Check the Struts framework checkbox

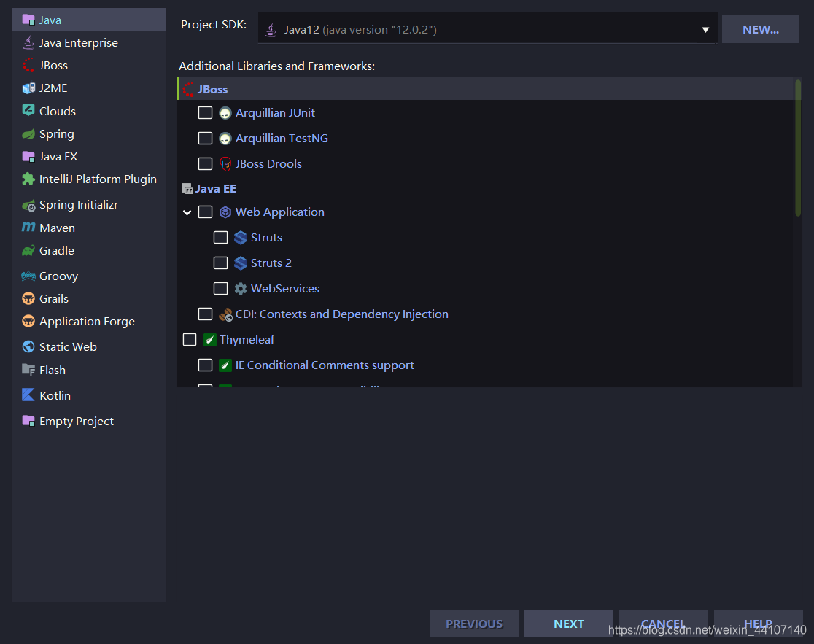[x=220, y=237]
